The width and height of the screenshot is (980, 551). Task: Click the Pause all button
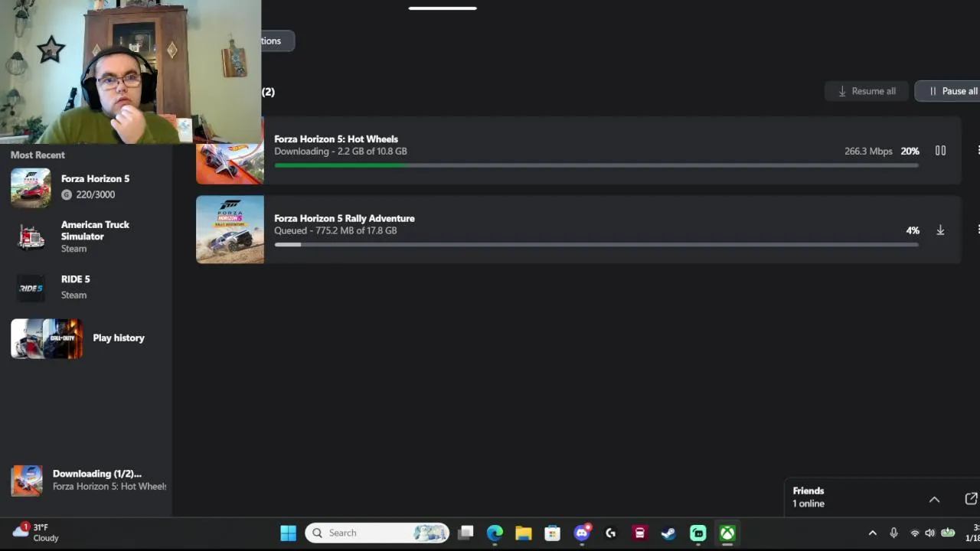948,91
